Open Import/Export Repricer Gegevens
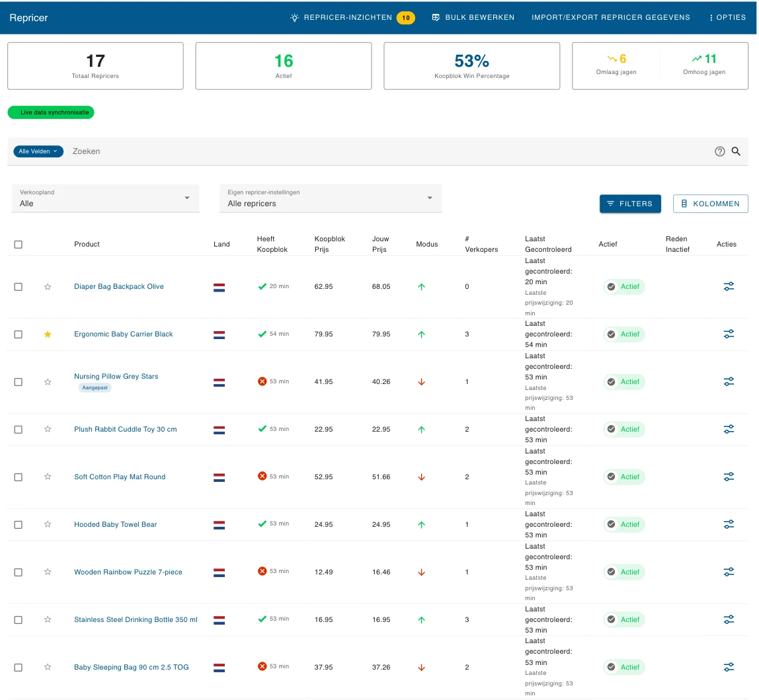Screen dimensions: 759x700 pyautogui.click(x=610, y=17)
